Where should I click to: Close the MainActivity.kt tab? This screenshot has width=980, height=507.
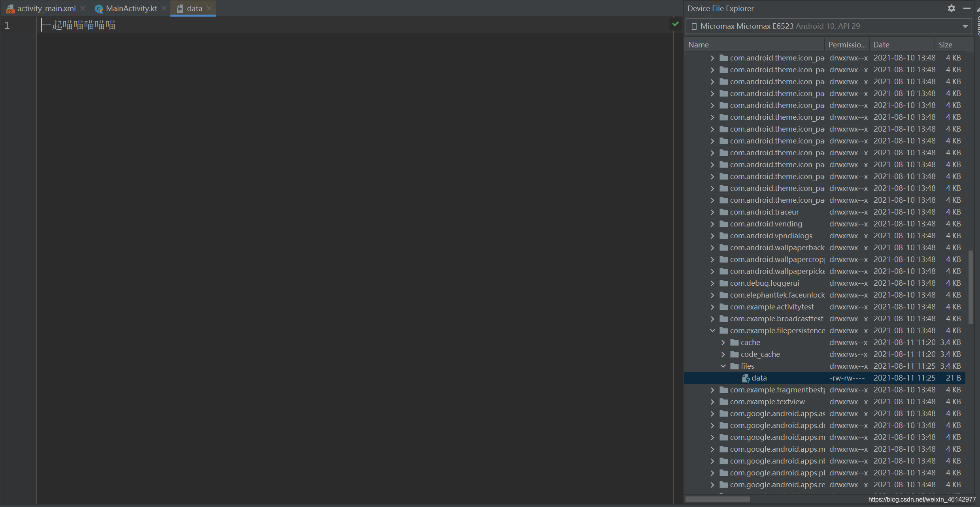pyautogui.click(x=164, y=8)
